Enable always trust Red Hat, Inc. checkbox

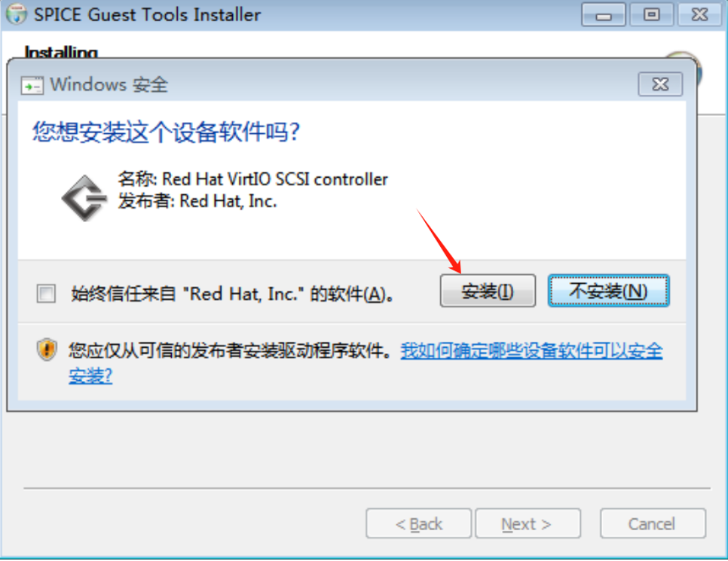(x=47, y=293)
